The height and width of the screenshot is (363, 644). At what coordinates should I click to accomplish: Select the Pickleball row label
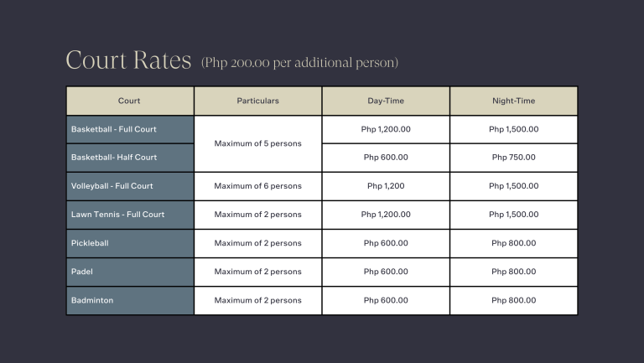click(x=90, y=243)
